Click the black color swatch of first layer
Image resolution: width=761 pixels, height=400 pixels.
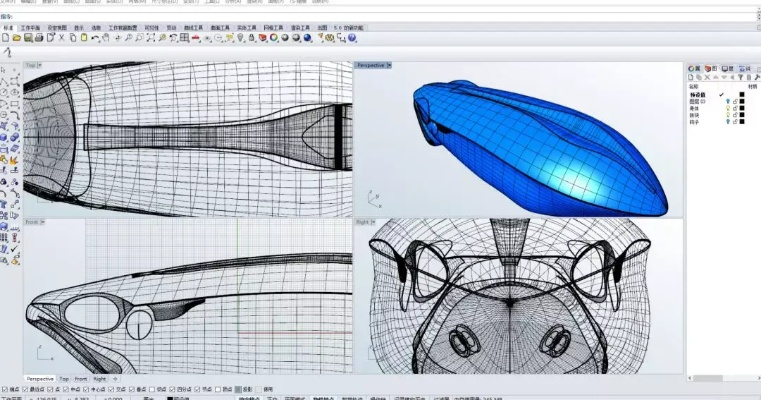coord(742,95)
